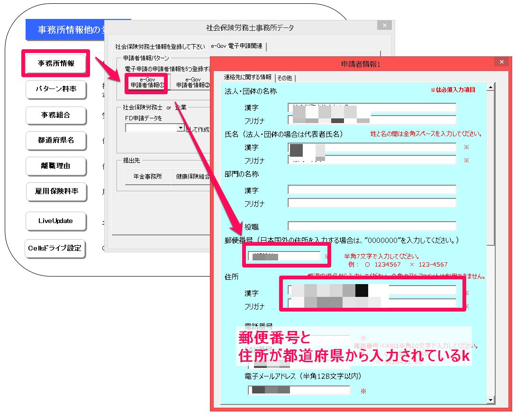Click the scrollbar up arrow in 申請者情報1
The height and width of the screenshot is (420, 525).
490,87
